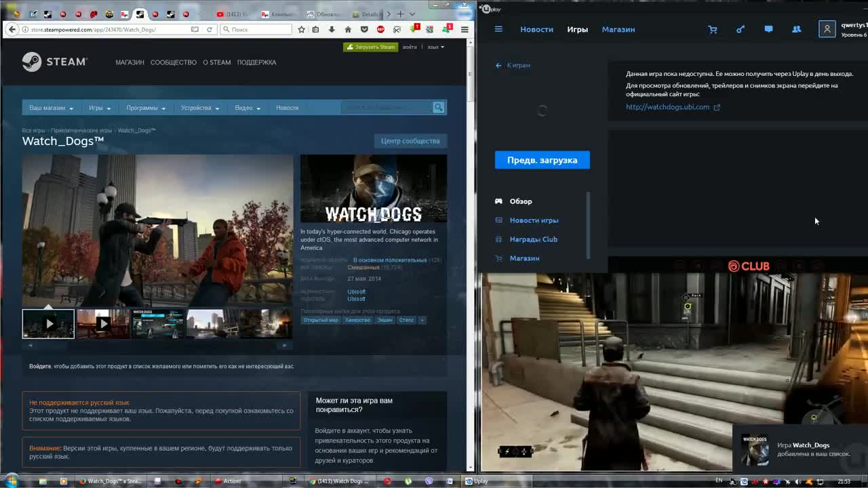
Task: Click the key activation icon in Uplay
Action: 741,29
